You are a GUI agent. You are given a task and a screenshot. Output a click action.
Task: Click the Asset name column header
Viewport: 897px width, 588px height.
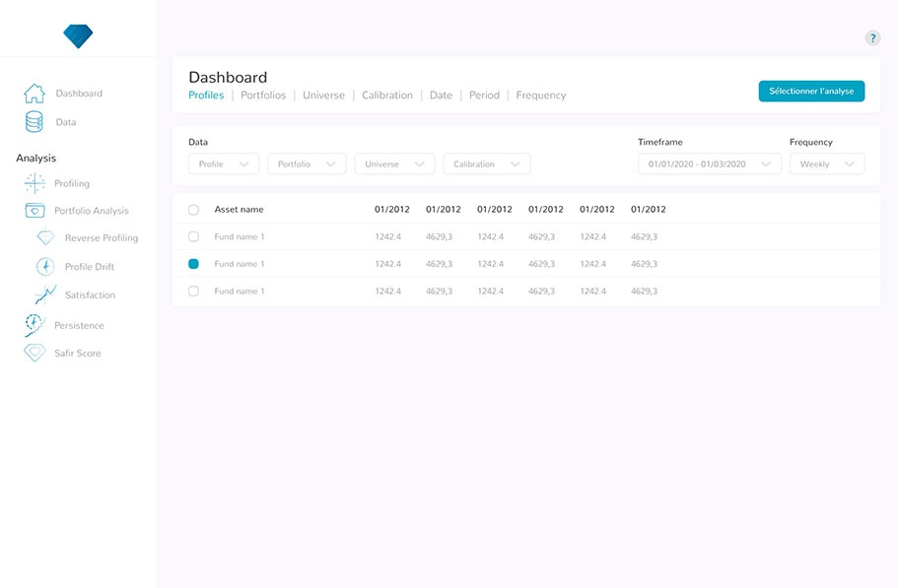pyautogui.click(x=240, y=209)
